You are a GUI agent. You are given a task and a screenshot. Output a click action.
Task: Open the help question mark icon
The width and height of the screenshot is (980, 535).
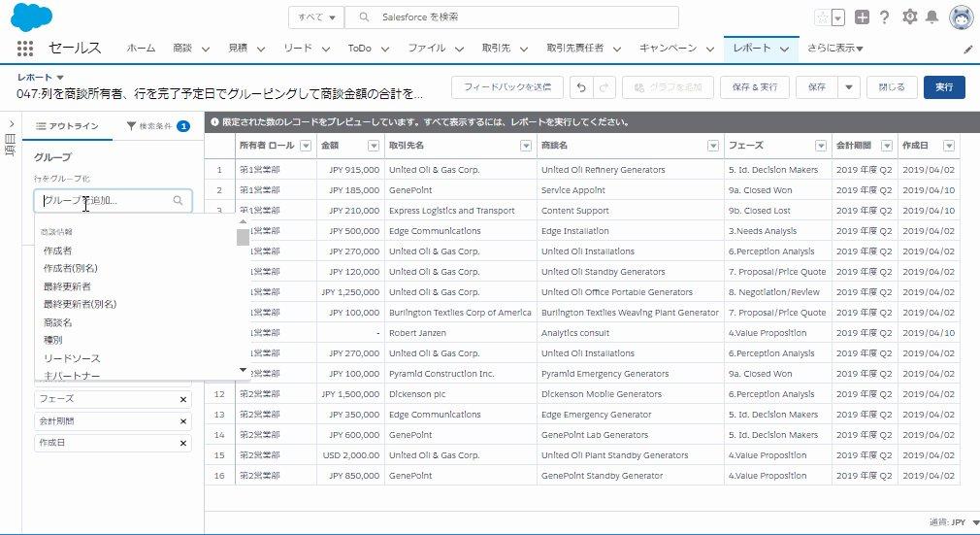884,17
